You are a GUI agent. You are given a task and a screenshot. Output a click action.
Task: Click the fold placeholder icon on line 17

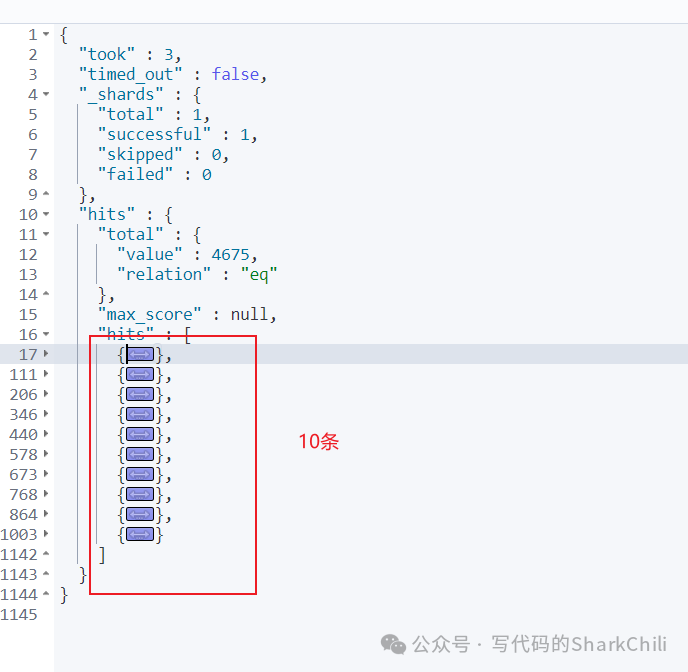(140, 354)
